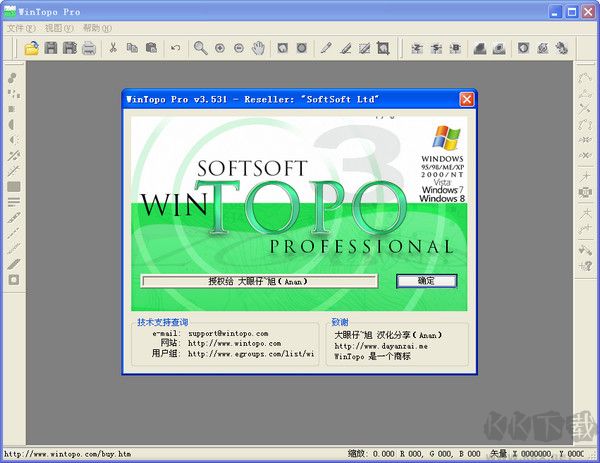Screen dimensions: 600x463
Task: Click the 授权给 大眼仔~旭 (Anan) license field
Action: click(259, 282)
